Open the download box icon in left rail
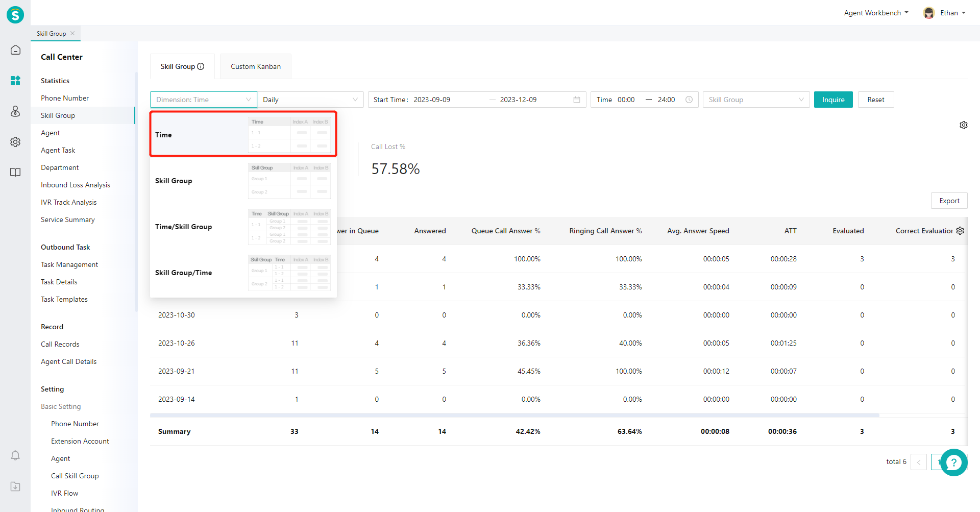Viewport: 980px width, 512px height. pos(15,486)
